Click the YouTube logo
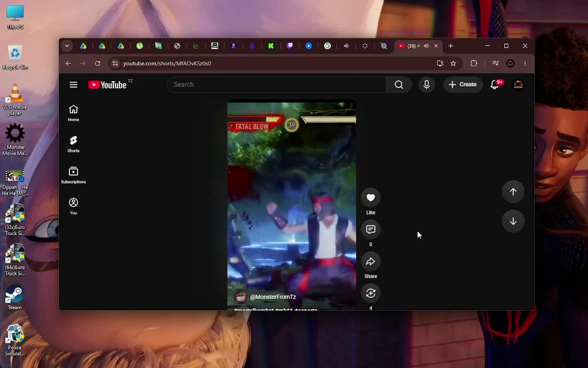This screenshot has height=368, width=588. coord(107,85)
